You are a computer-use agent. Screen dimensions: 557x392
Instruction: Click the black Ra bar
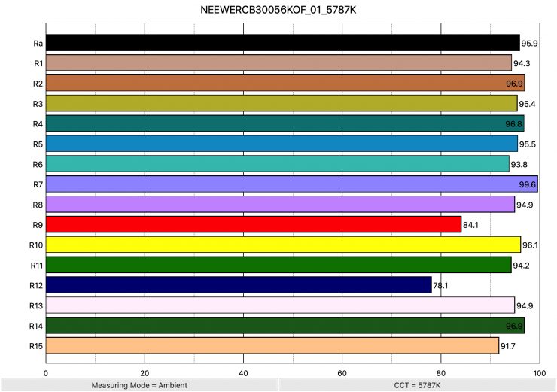[x=282, y=43]
